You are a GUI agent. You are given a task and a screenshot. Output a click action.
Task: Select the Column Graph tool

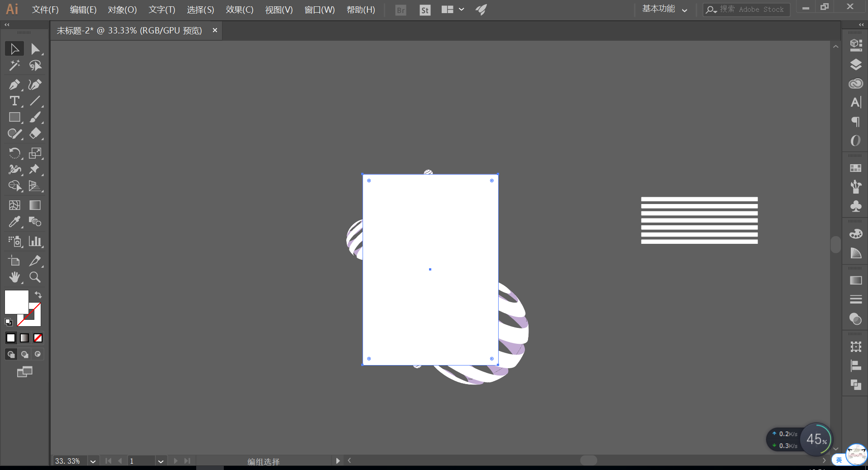[x=35, y=241]
